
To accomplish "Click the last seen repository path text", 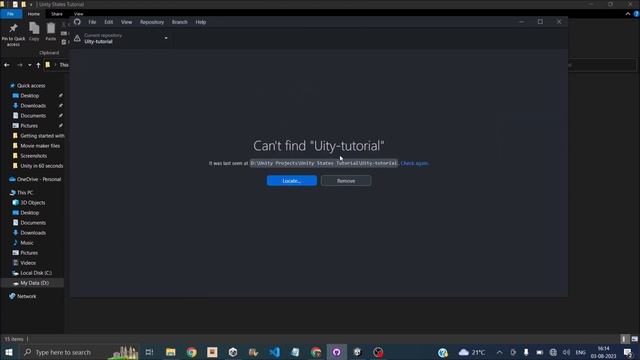I will [324, 163].
